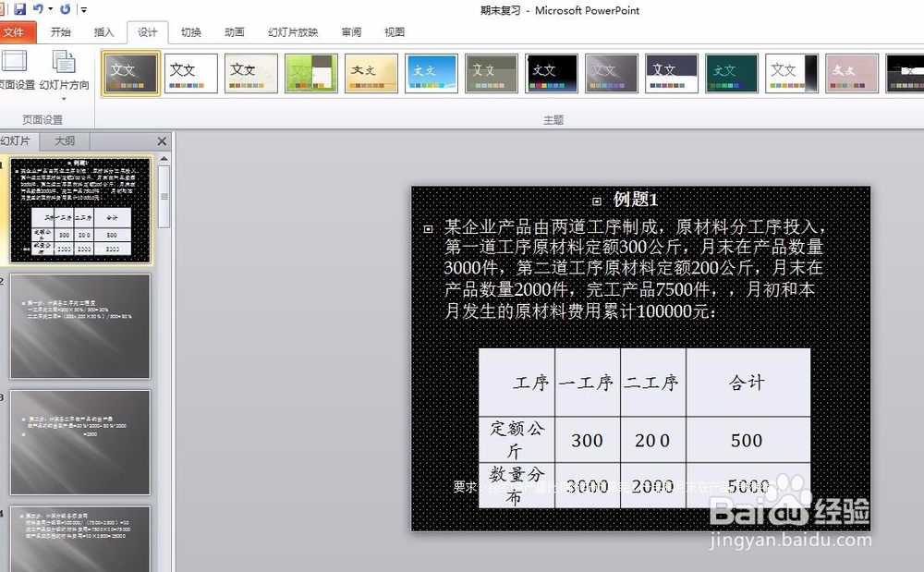The image size is (924, 572).
Task: Apply the beige 文文 theme with warm colors
Action: tap(371, 73)
